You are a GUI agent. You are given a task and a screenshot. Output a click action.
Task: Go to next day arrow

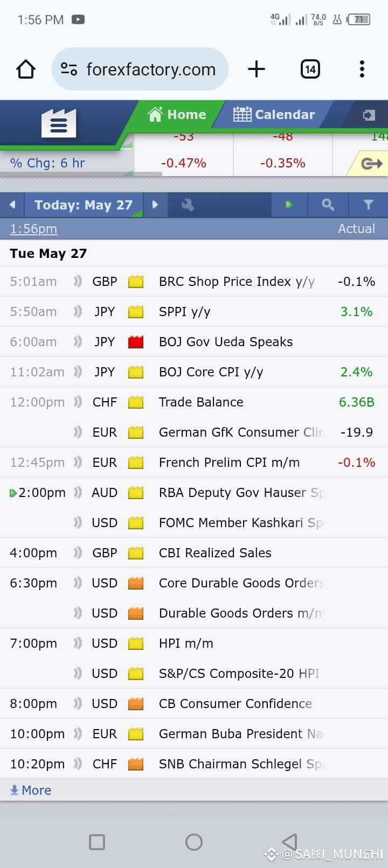[x=155, y=205]
